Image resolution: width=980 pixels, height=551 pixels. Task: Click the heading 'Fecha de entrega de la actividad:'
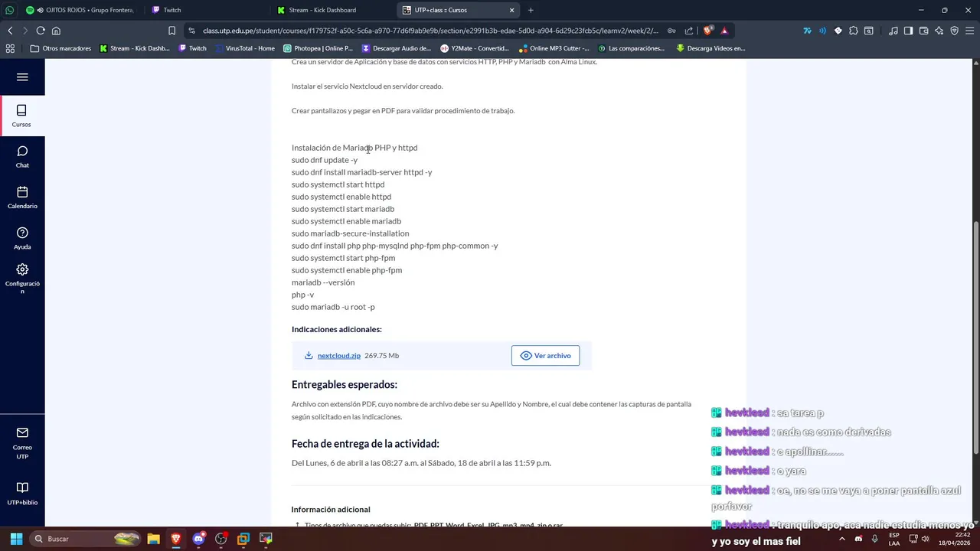coord(365,443)
